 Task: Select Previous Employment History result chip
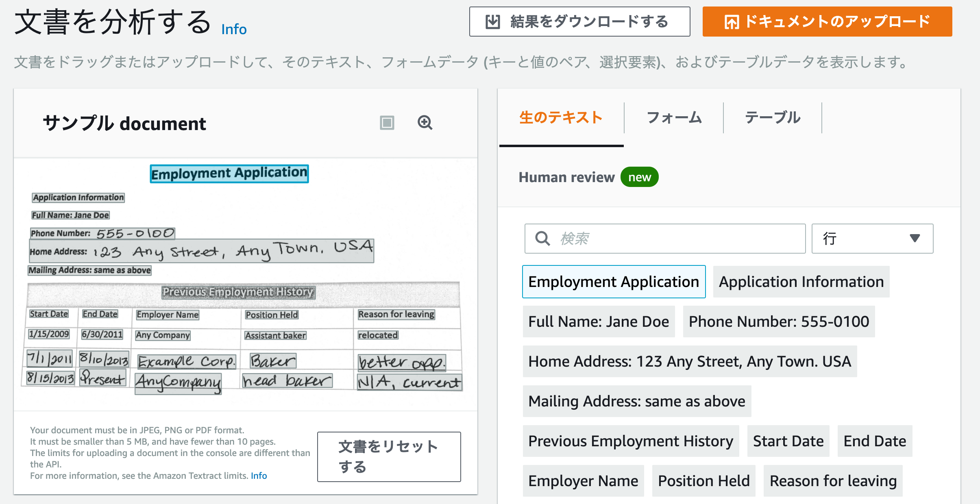[631, 441]
